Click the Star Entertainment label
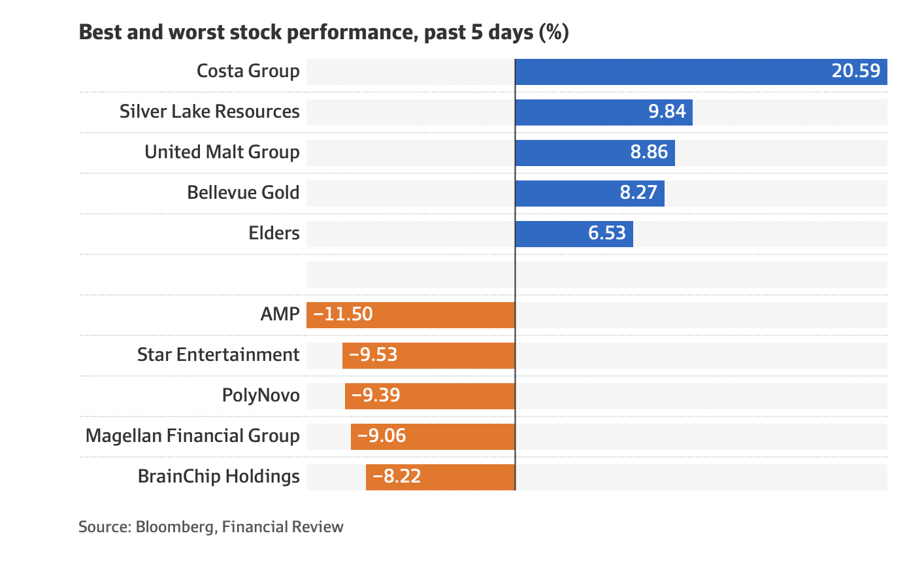 click(x=218, y=355)
